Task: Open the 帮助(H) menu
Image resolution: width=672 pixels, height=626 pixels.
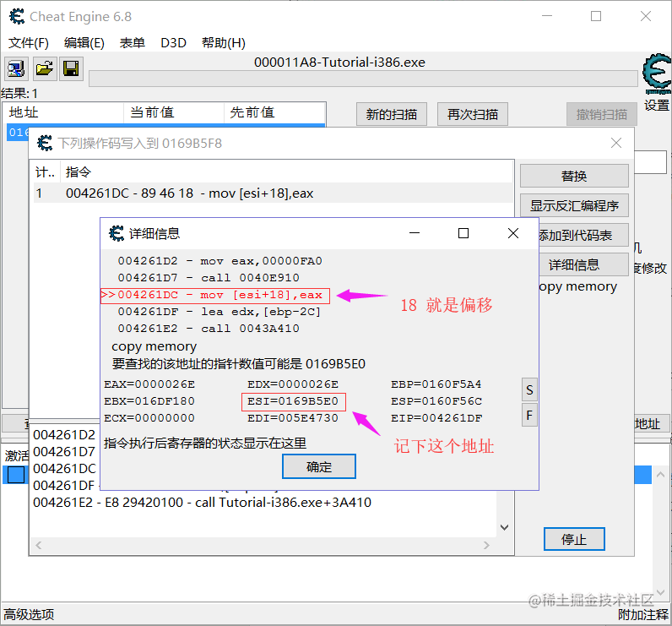Action: (223, 43)
